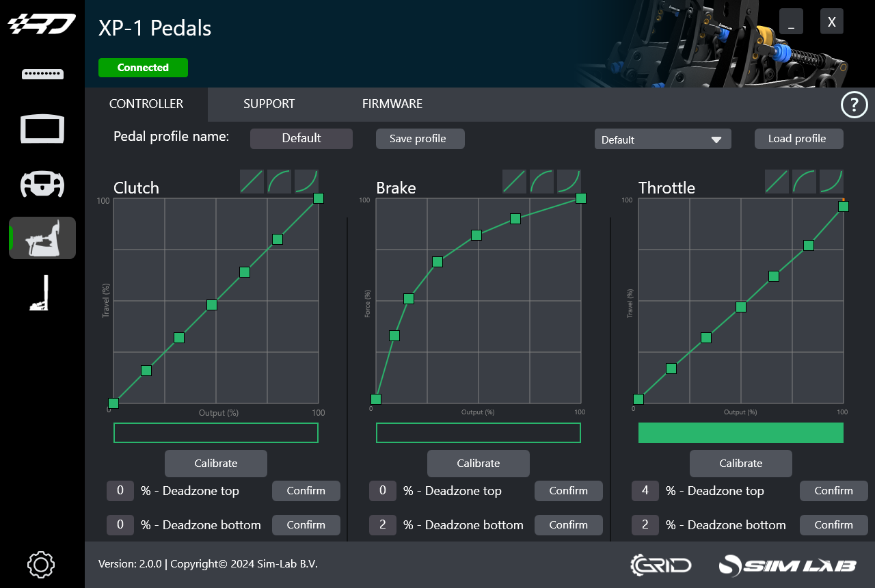
Task: Open the display device section in sidebar
Action: (42, 129)
